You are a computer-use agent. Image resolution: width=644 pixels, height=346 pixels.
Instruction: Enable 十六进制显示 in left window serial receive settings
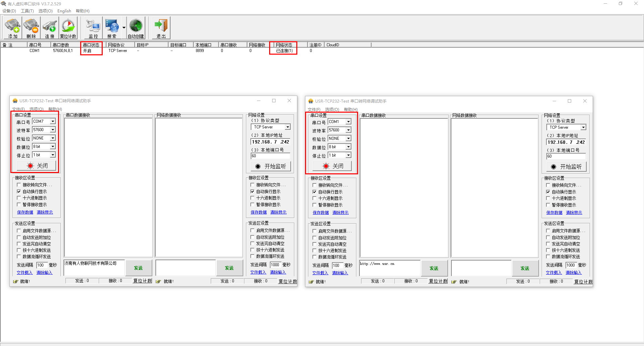(19, 198)
